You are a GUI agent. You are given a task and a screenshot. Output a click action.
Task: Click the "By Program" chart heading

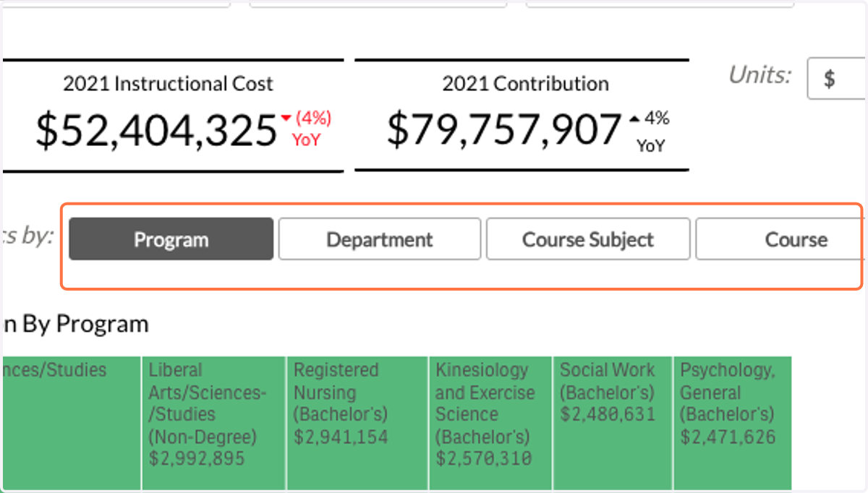pyautogui.click(x=85, y=324)
